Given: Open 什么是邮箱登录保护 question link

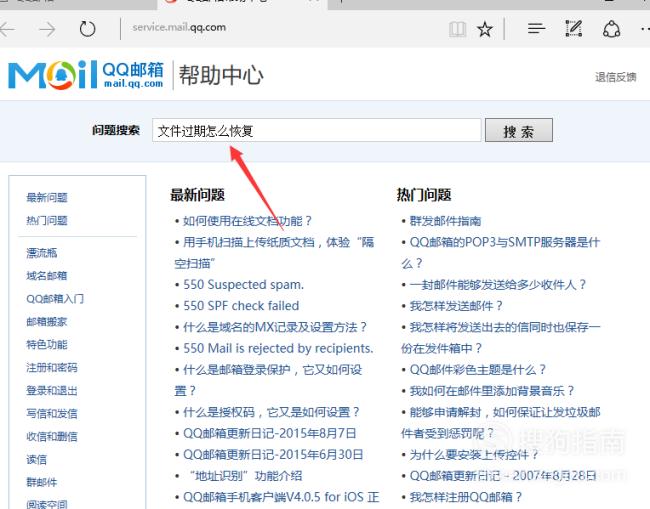Looking at the screenshot, I should pyautogui.click(x=268, y=380).
